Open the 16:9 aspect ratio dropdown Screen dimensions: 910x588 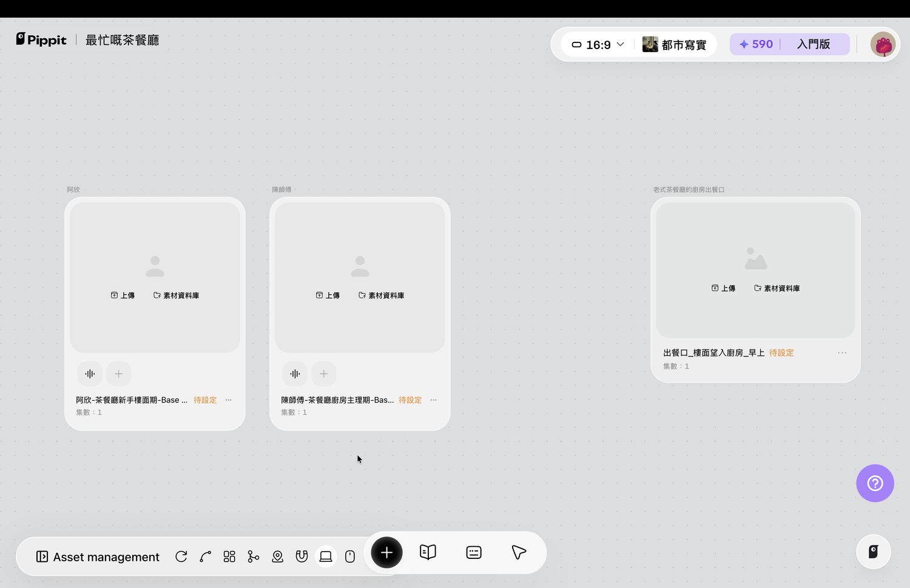(598, 45)
